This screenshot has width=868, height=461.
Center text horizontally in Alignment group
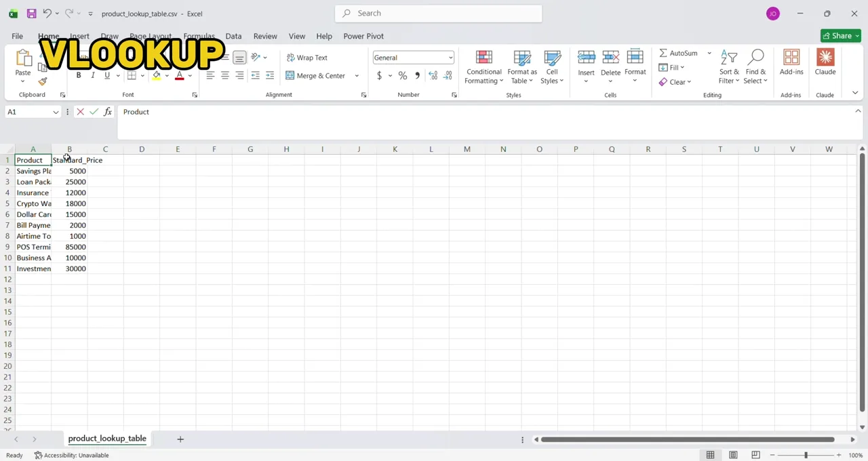point(225,75)
